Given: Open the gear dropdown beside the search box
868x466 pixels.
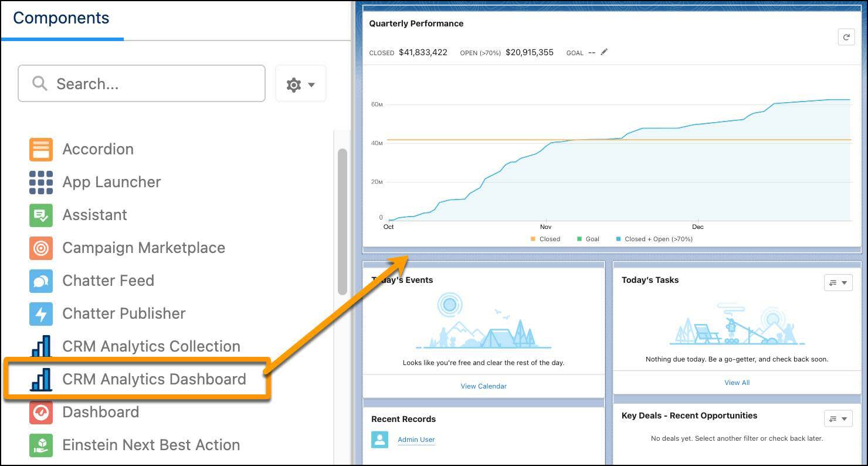Looking at the screenshot, I should (300, 83).
